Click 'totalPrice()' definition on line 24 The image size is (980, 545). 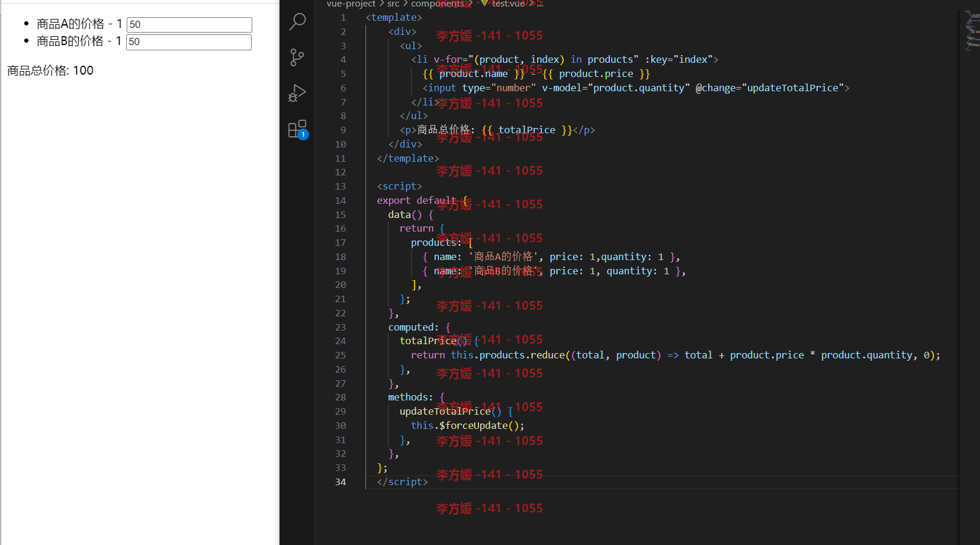tap(433, 341)
